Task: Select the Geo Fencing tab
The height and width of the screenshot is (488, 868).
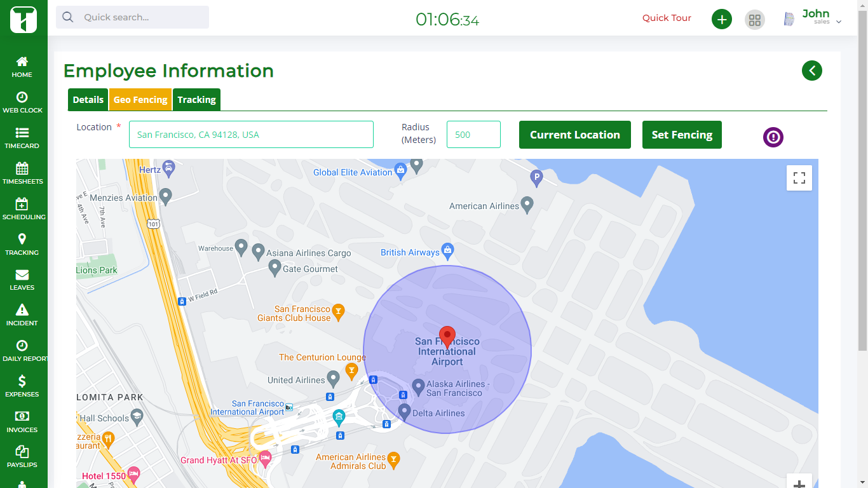Action: (x=140, y=100)
